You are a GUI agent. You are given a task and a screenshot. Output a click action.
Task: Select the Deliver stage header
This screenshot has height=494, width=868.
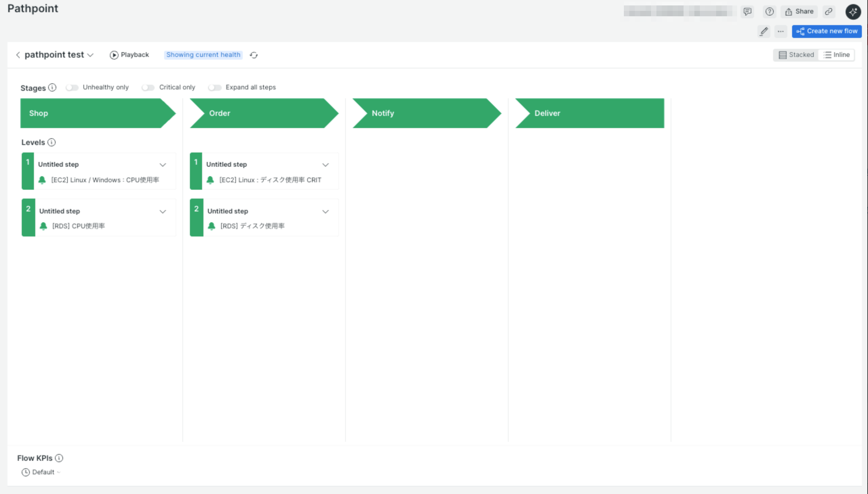point(589,113)
